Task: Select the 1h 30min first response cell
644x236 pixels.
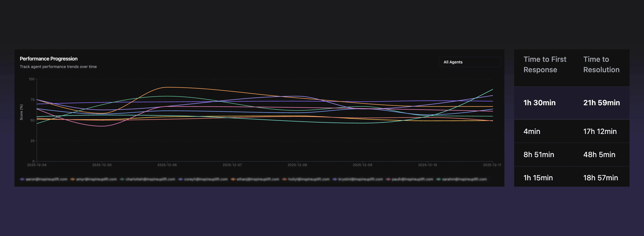Action: pyautogui.click(x=539, y=103)
